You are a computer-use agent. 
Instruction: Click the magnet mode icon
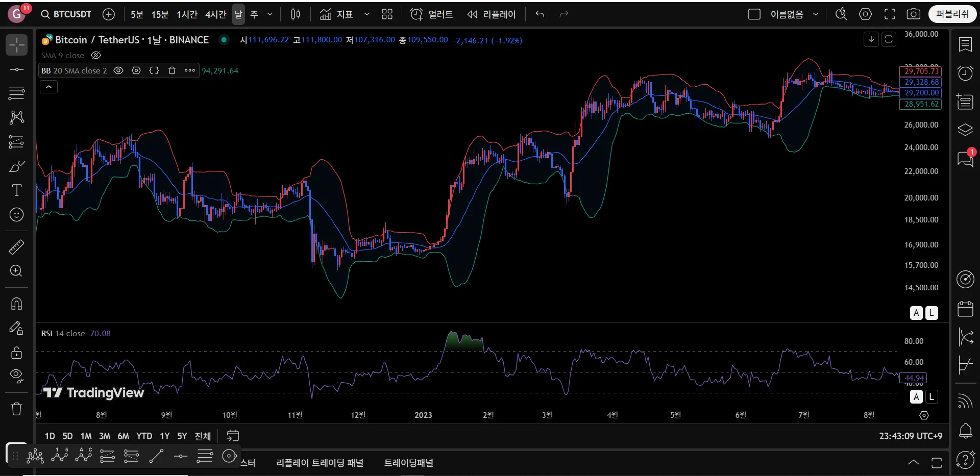tap(16, 304)
